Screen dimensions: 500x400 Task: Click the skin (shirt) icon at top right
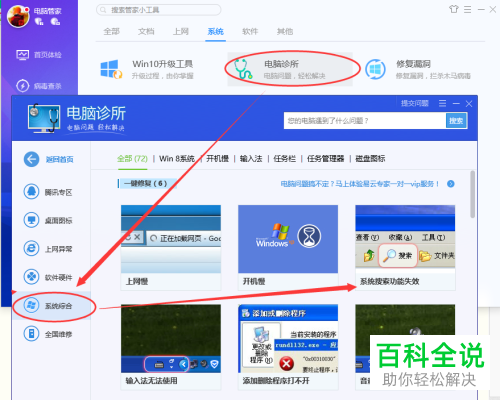(x=454, y=9)
